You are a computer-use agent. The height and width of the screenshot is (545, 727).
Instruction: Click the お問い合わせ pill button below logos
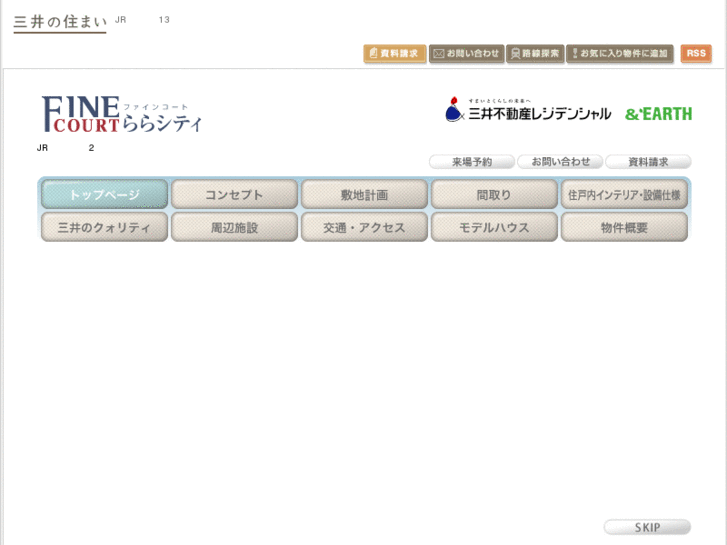(560, 162)
